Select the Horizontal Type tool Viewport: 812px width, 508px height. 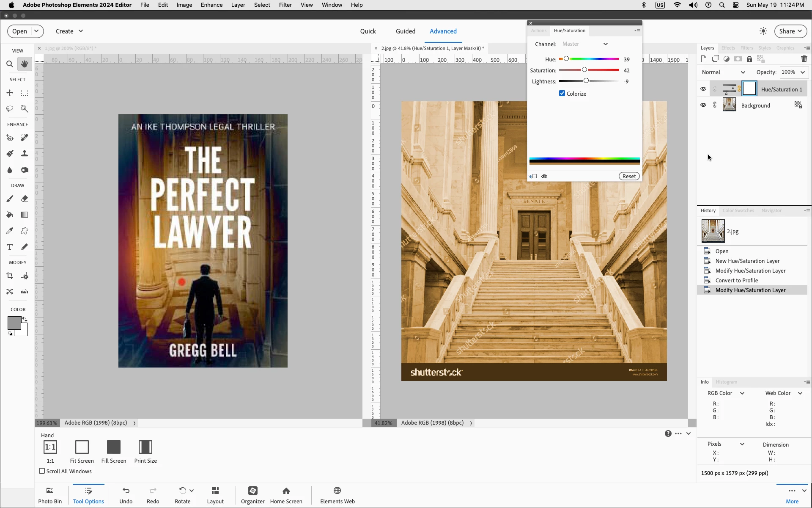click(x=10, y=247)
